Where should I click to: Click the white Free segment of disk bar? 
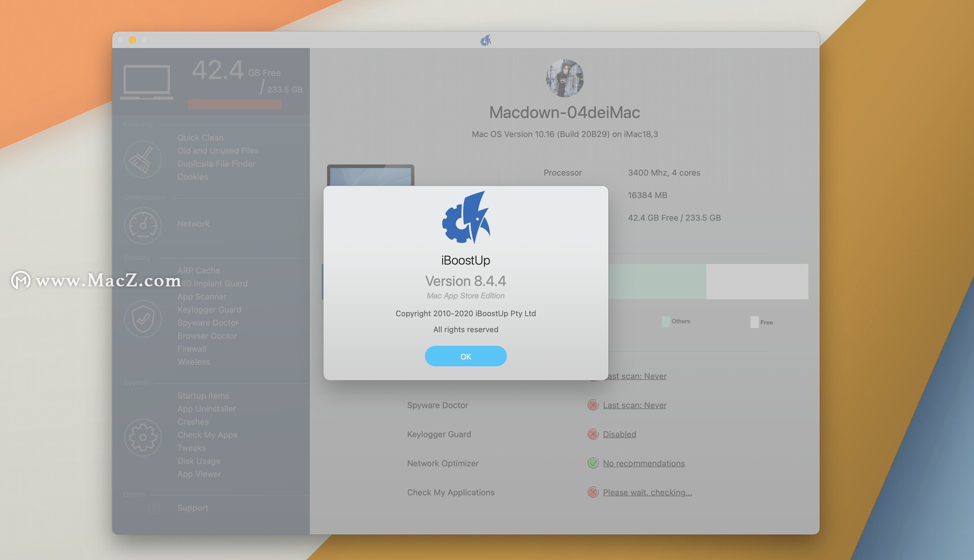757,282
